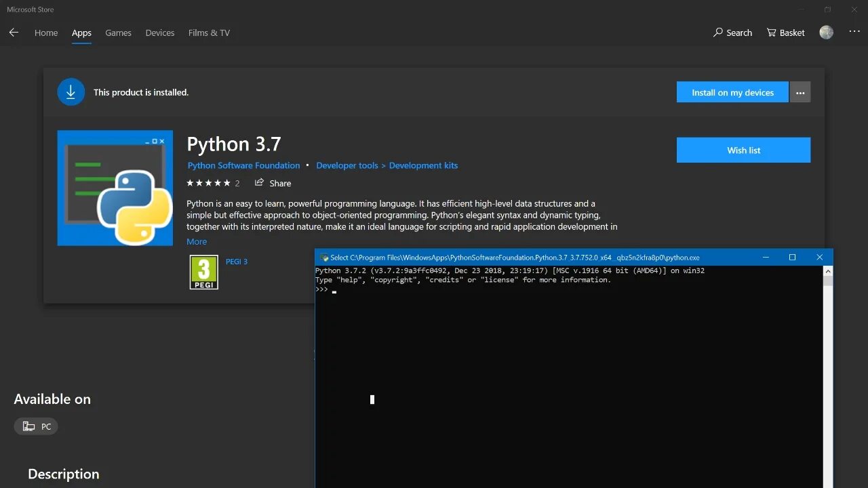Open the Store three-dot menu
The width and height of the screenshot is (868, 488).
pos(854,32)
